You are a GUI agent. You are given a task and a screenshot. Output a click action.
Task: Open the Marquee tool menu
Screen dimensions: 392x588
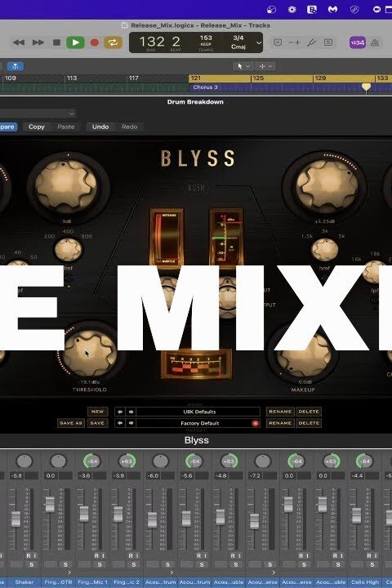coord(265,66)
